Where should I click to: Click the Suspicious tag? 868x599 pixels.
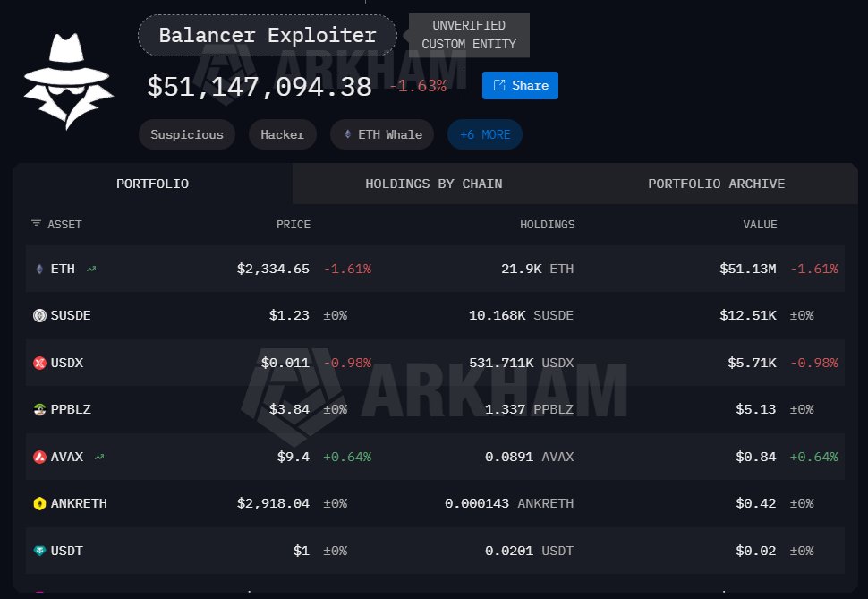[187, 134]
